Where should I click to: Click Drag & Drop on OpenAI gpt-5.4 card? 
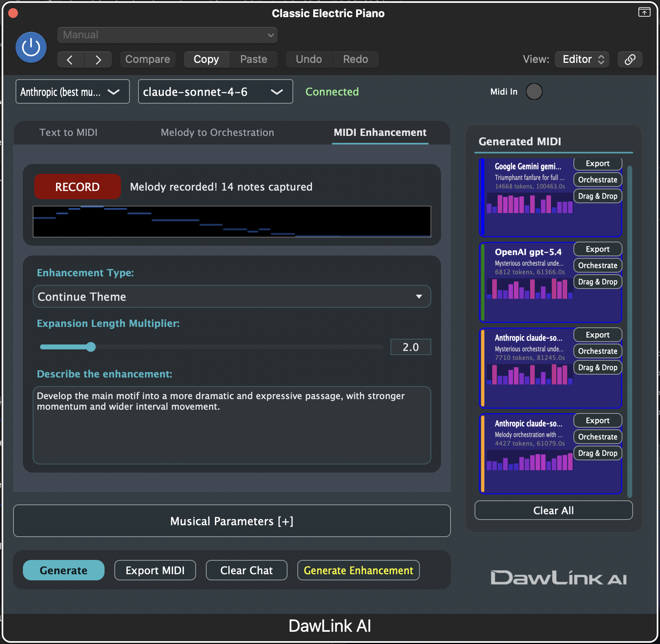click(598, 282)
